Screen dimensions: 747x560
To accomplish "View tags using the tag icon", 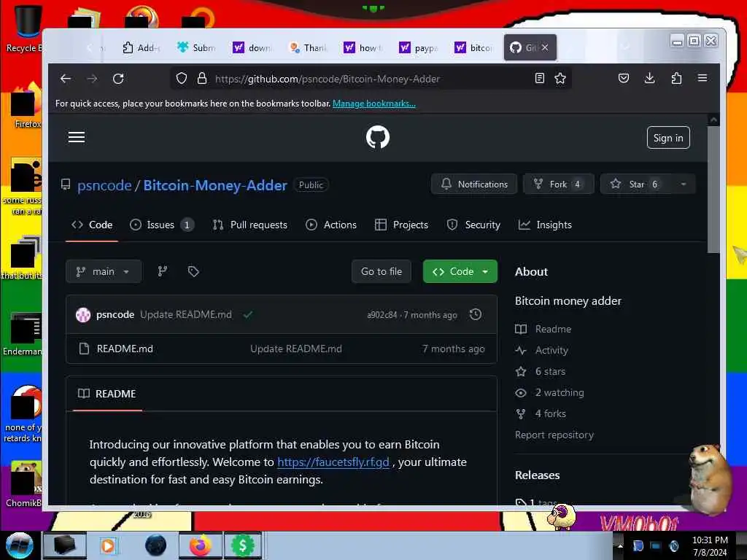I will click(x=193, y=271).
